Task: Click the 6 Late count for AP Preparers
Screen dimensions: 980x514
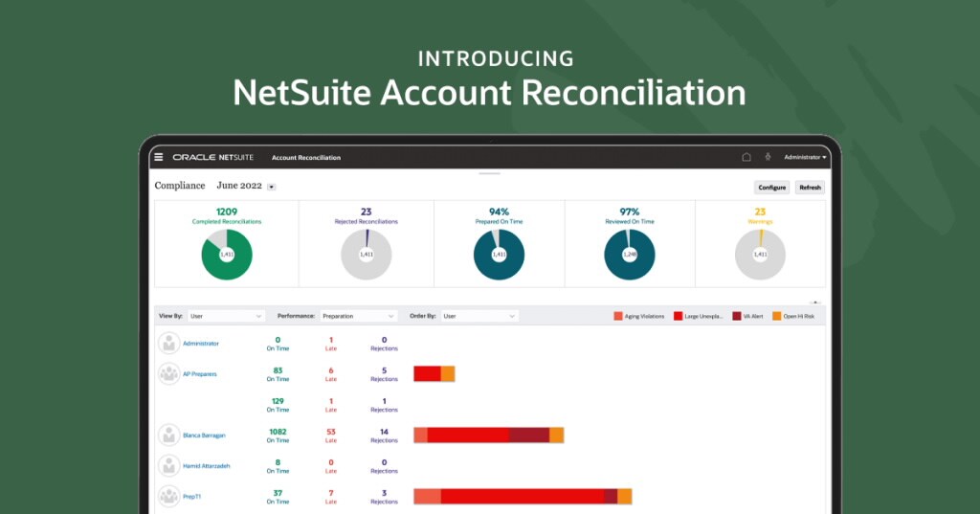Action: click(x=331, y=370)
